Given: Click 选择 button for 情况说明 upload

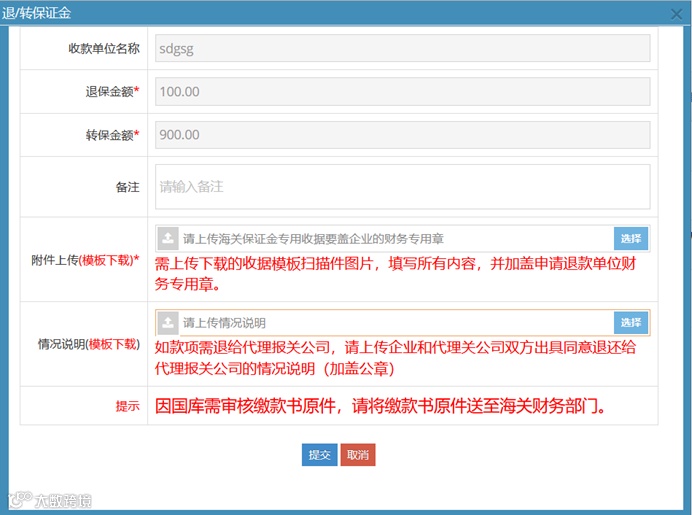Looking at the screenshot, I should (x=631, y=323).
